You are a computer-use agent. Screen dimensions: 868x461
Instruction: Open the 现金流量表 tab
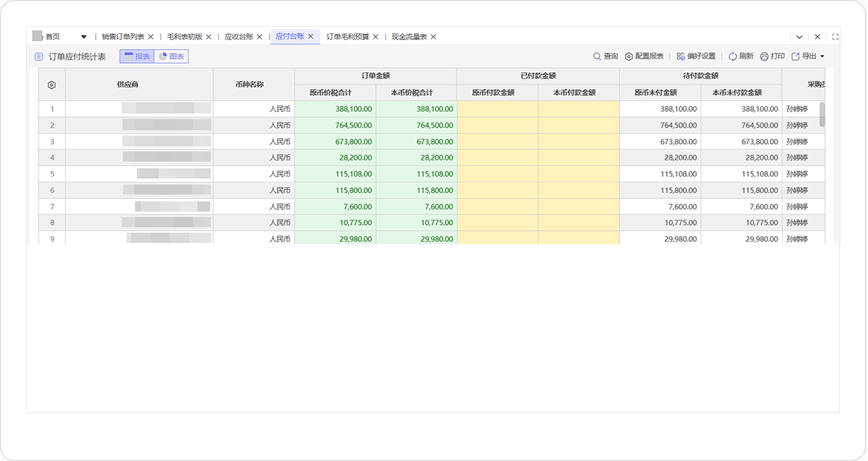coord(409,36)
